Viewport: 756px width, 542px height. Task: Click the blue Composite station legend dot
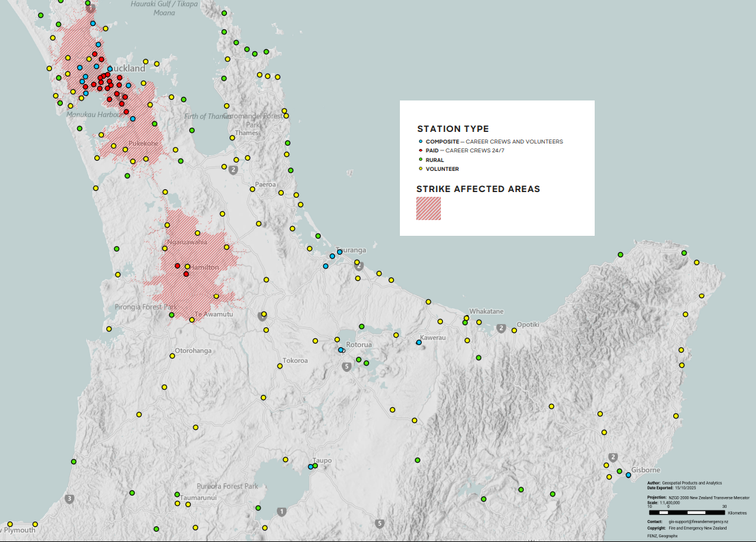(x=420, y=141)
